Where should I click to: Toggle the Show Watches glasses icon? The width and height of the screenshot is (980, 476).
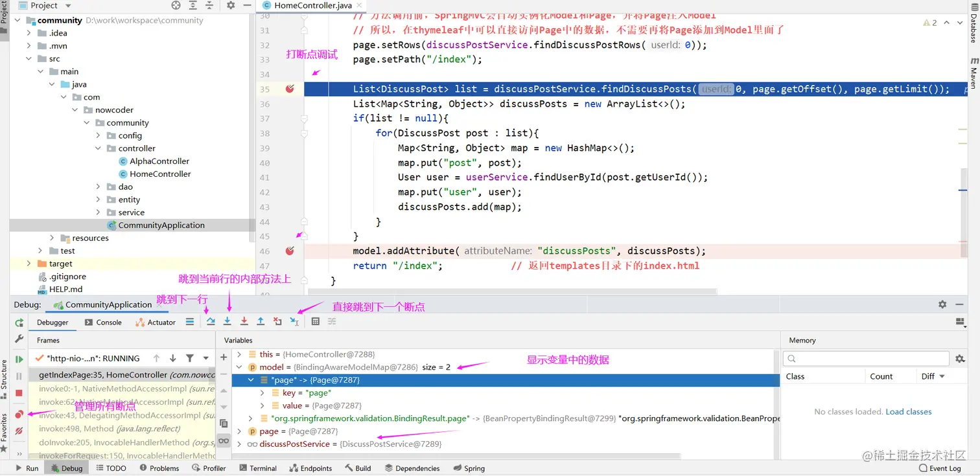tap(224, 441)
